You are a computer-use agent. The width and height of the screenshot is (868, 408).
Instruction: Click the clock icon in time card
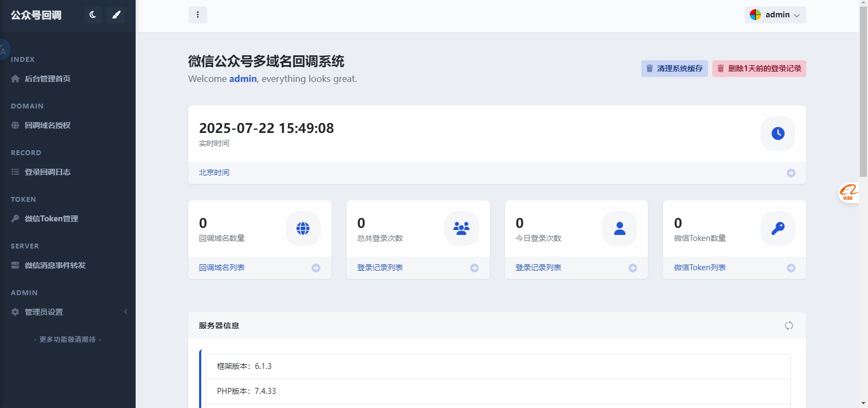[x=778, y=133]
